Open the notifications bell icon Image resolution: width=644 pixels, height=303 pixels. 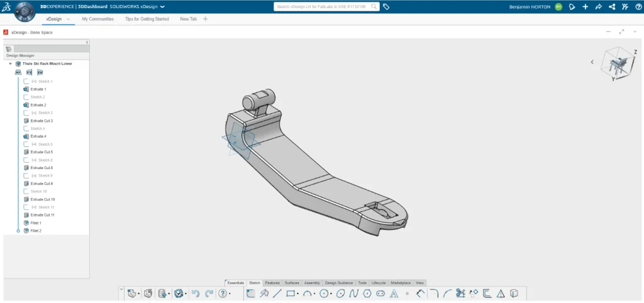(572, 7)
